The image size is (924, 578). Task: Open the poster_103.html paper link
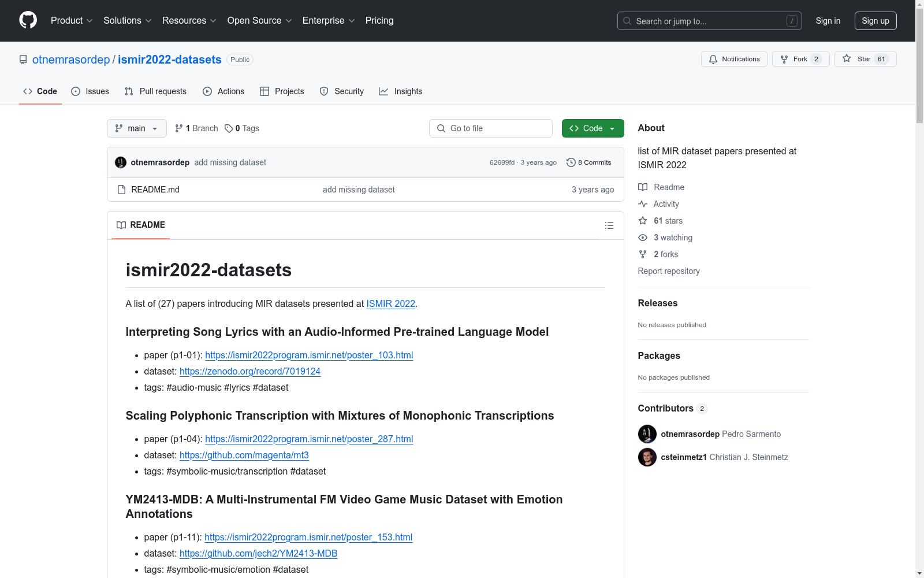[309, 355]
